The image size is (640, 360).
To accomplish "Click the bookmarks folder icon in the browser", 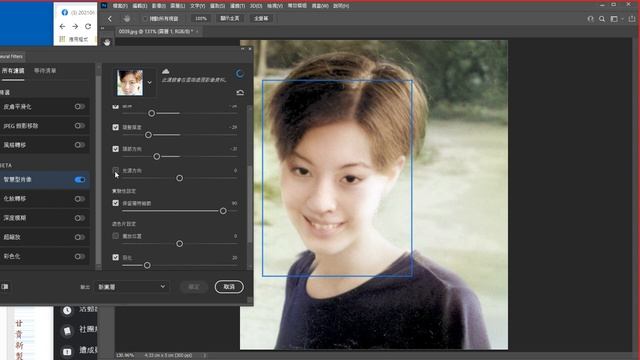I will [62, 39].
